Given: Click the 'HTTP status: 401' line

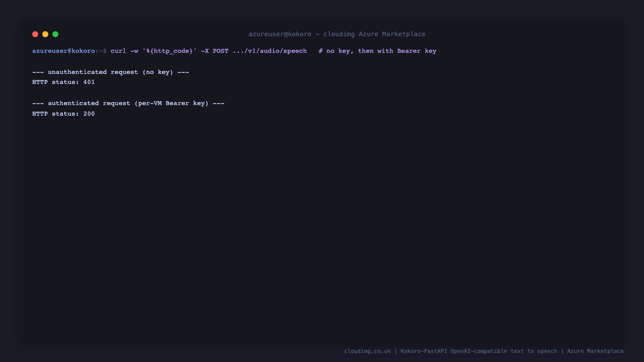Looking at the screenshot, I should tap(63, 82).
